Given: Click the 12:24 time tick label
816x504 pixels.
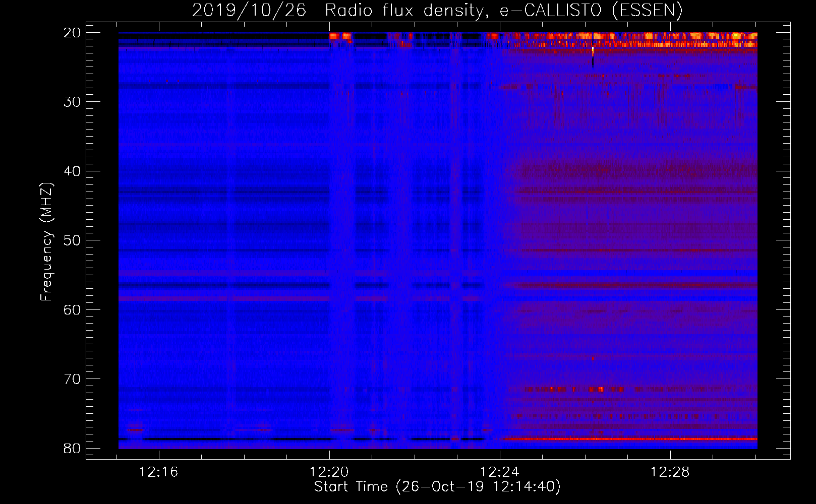Looking at the screenshot, I should 500,472.
